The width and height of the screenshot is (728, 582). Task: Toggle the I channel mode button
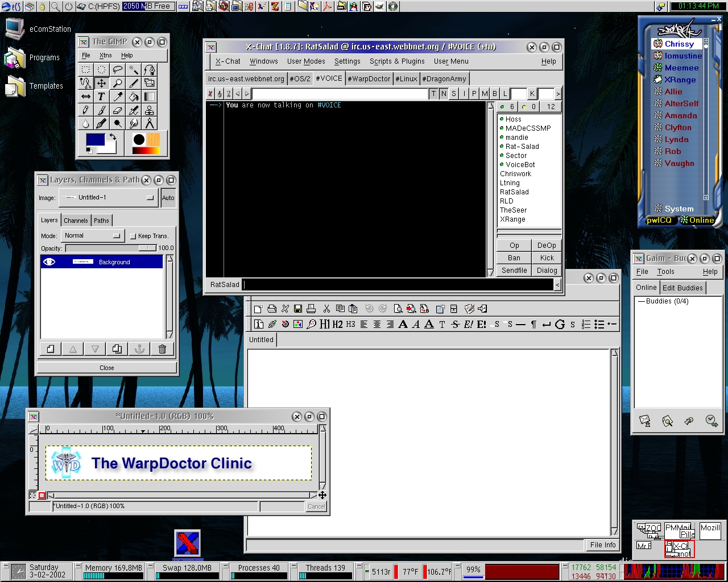[x=464, y=94]
